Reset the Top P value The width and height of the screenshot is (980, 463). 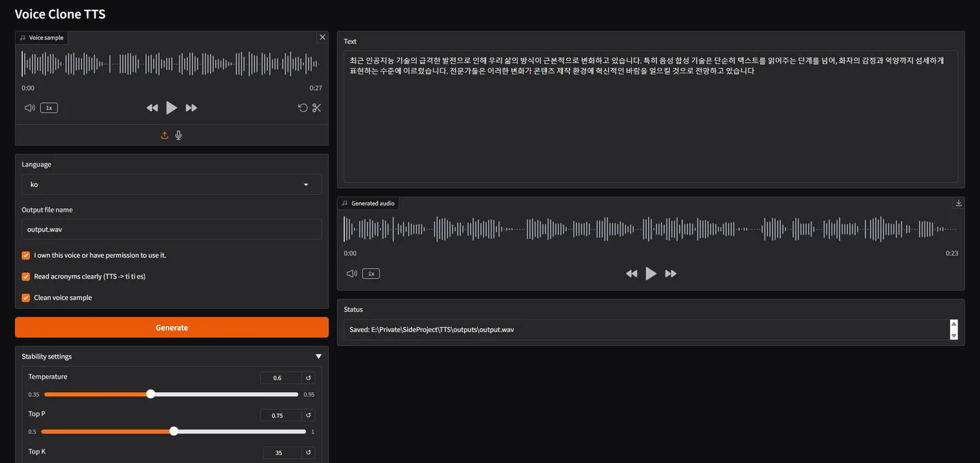click(x=308, y=415)
